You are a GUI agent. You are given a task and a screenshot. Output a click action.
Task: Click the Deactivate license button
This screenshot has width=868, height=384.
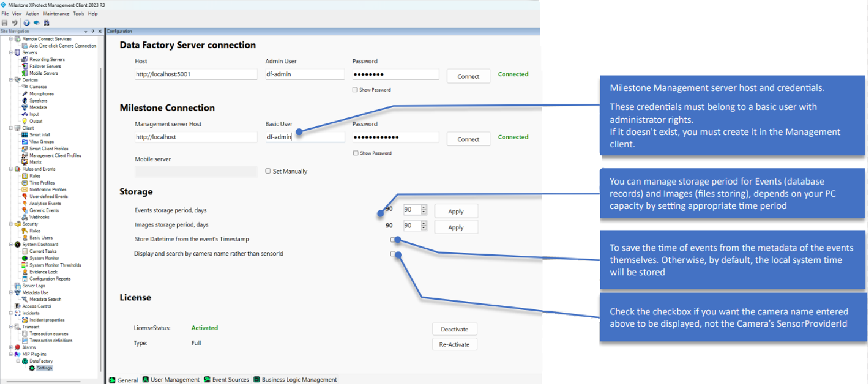pos(455,329)
